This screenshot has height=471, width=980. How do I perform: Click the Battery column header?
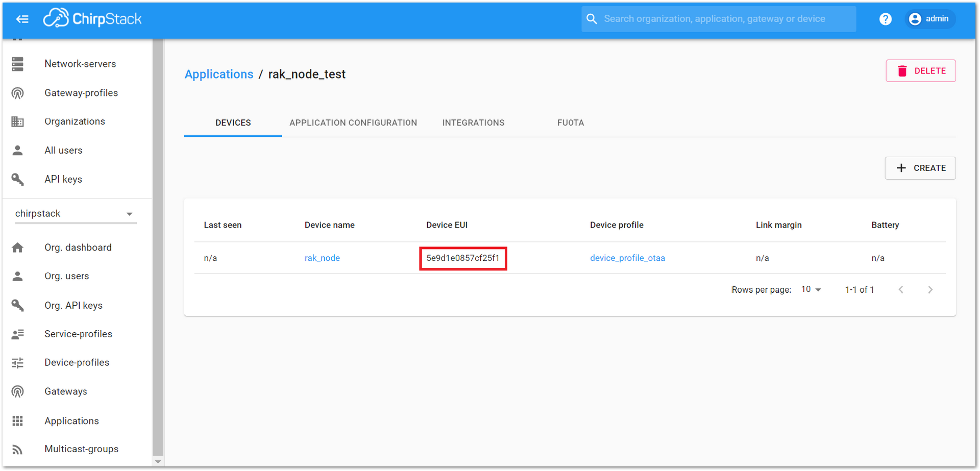(885, 225)
